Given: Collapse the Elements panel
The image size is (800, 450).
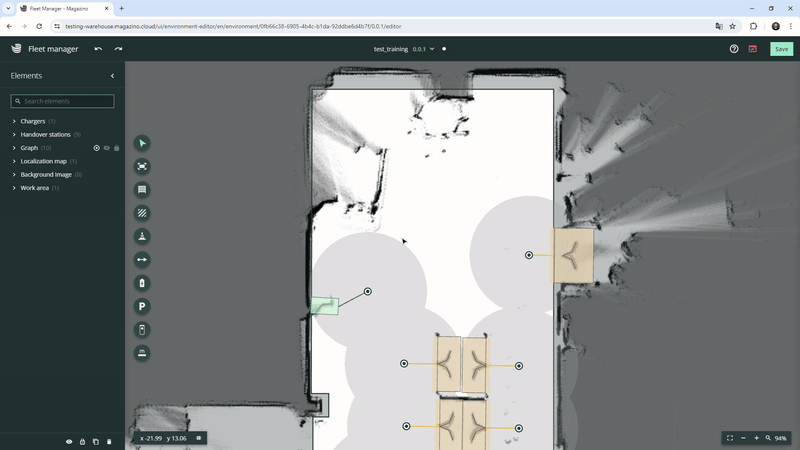Looking at the screenshot, I should (x=112, y=76).
